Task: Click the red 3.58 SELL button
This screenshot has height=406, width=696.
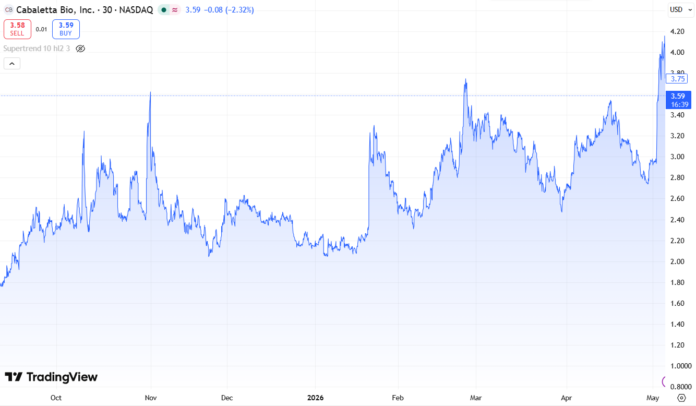Action: (17, 29)
